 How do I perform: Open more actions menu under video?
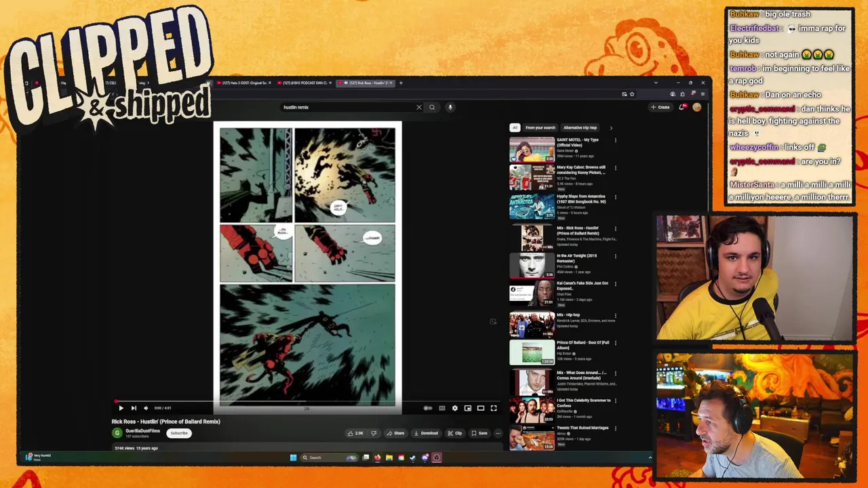(x=498, y=433)
